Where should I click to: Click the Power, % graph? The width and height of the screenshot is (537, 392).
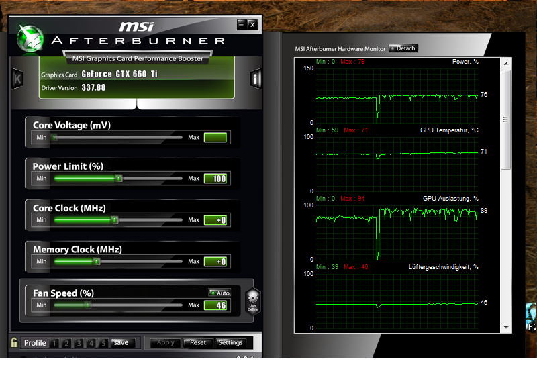click(x=397, y=95)
